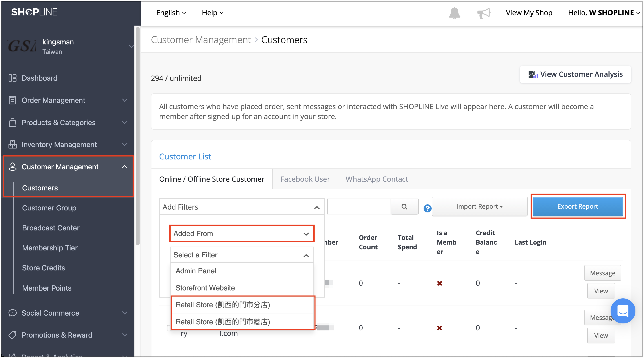Click the Customer List heading link

coord(185,156)
